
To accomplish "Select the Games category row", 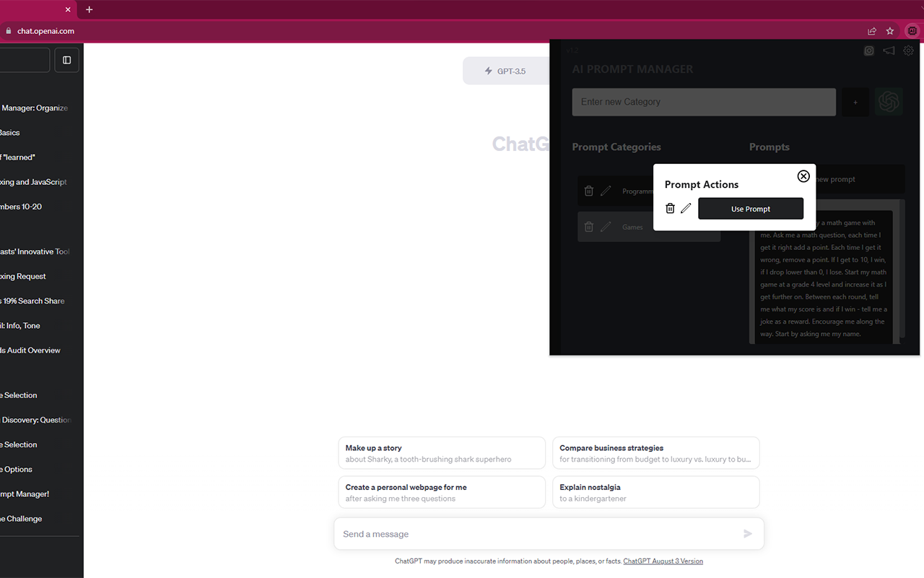I will pos(649,227).
